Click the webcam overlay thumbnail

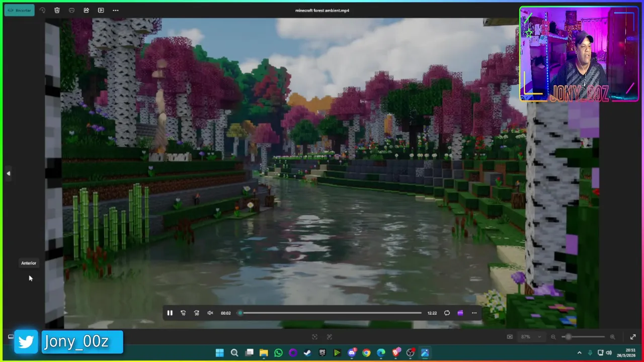click(x=579, y=54)
